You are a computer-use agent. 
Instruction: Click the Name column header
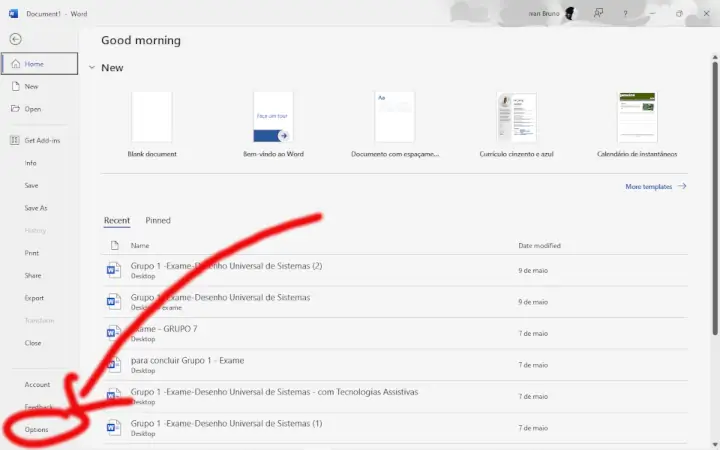pos(140,246)
